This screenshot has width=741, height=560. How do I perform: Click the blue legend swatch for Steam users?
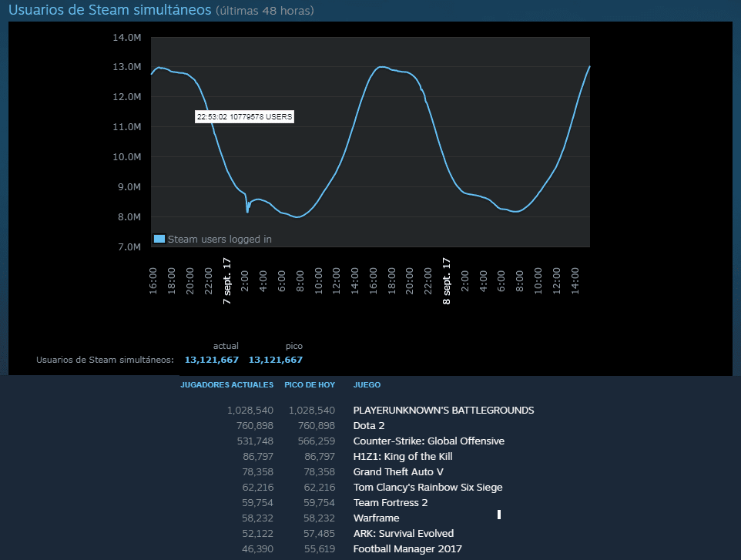159,239
